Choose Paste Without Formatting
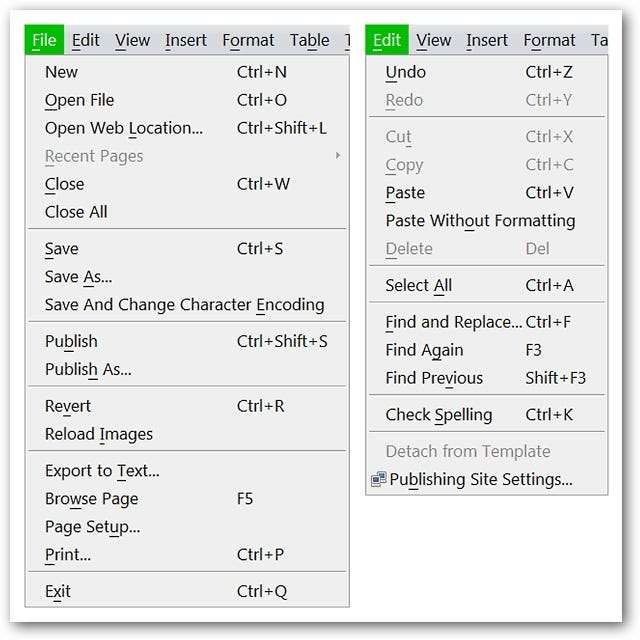 480,221
